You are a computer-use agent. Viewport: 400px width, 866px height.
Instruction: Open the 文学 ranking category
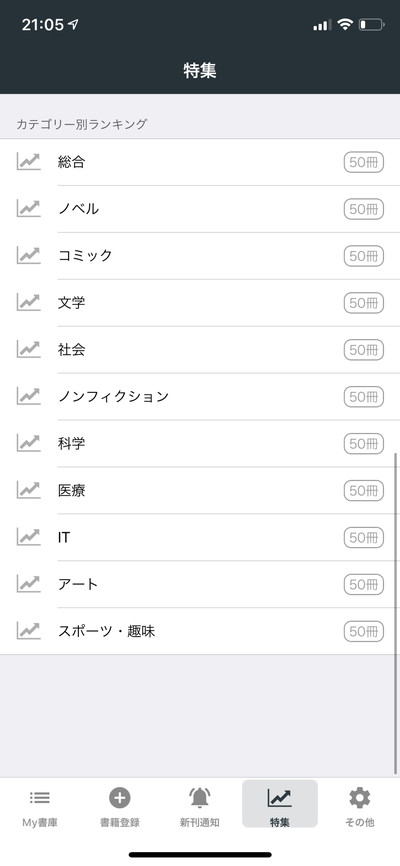(200, 303)
